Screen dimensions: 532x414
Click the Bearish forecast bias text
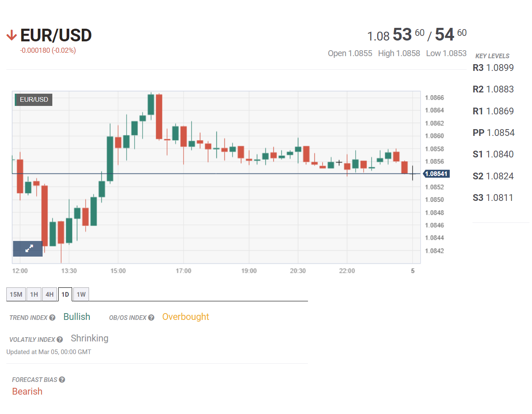point(27,391)
